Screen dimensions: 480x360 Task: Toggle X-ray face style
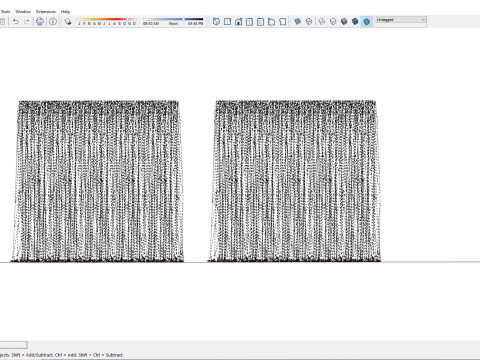[x=297, y=22]
